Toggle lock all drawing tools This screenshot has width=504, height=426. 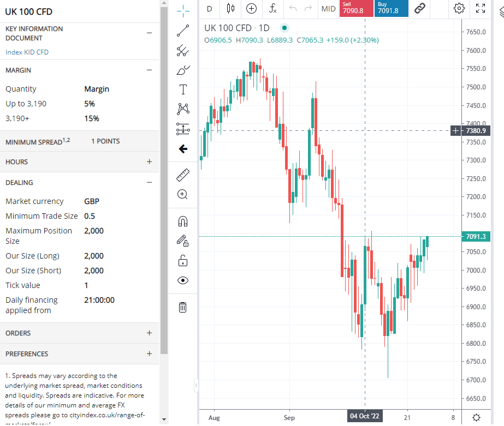(x=183, y=261)
